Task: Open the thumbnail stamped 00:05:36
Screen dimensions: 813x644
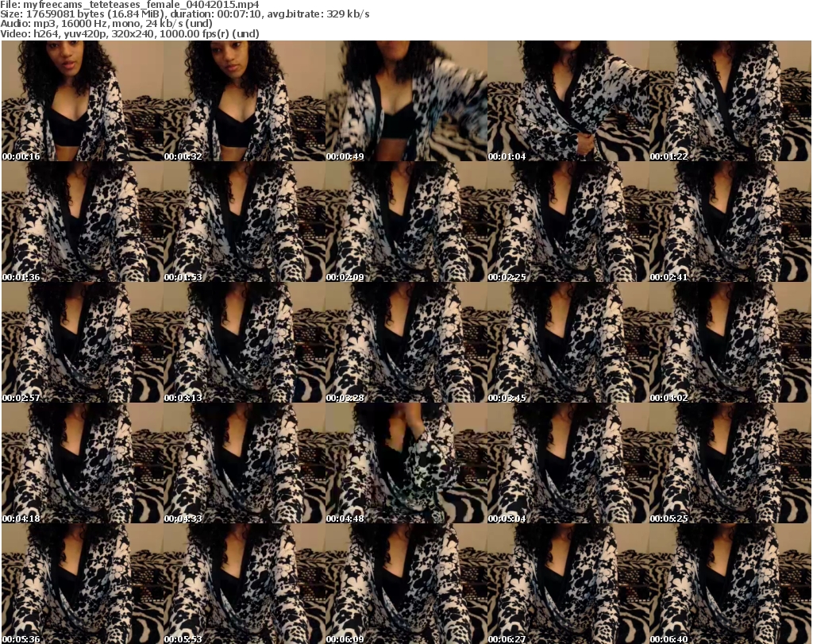Action: tap(83, 584)
